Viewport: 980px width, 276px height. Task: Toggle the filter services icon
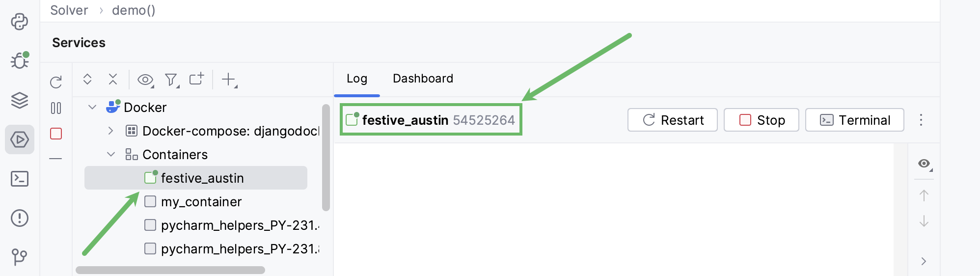click(x=171, y=80)
